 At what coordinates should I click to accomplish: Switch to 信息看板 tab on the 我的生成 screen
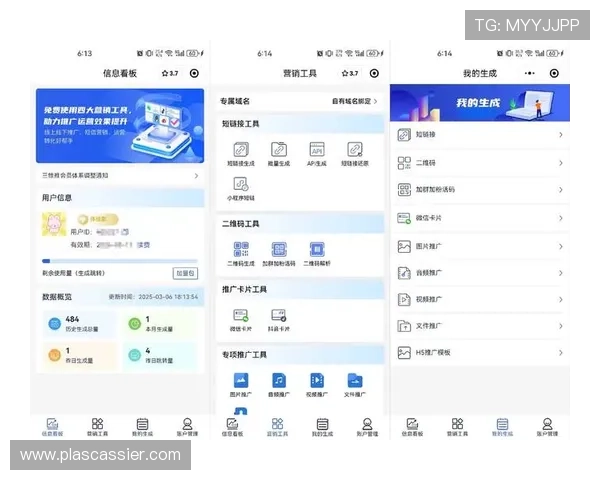pyautogui.click(x=412, y=427)
